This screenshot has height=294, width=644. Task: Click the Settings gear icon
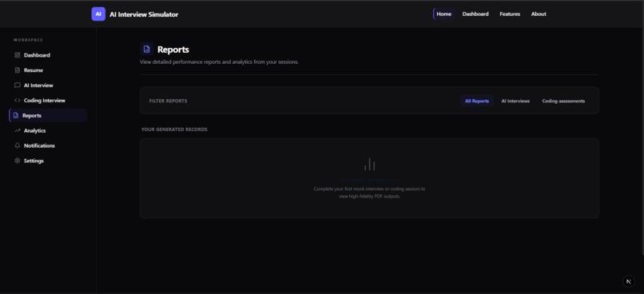click(18, 161)
